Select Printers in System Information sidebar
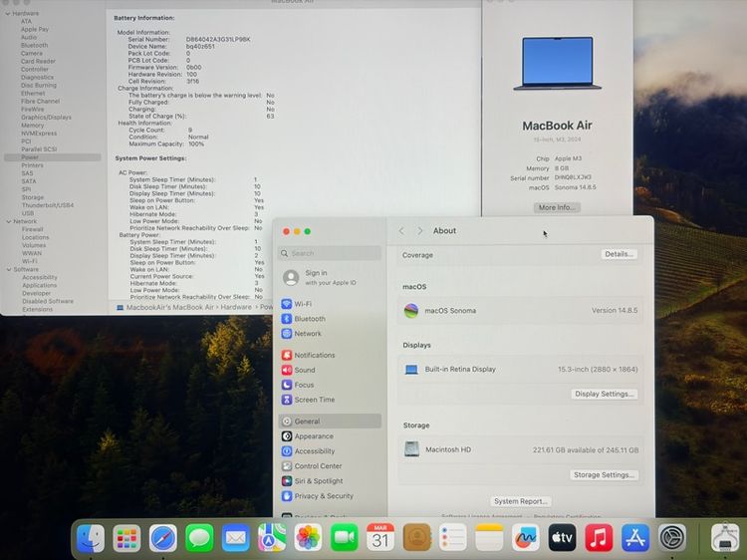747x560 pixels. pos(33,165)
